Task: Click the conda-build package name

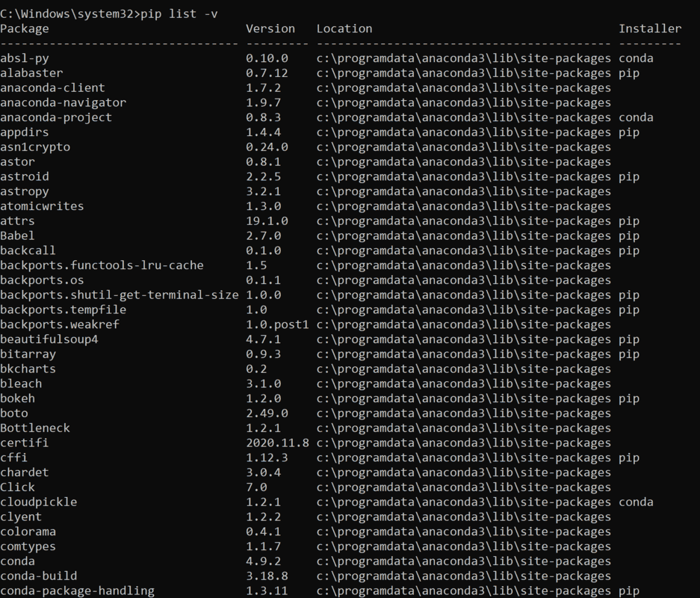Action: click(x=38, y=576)
